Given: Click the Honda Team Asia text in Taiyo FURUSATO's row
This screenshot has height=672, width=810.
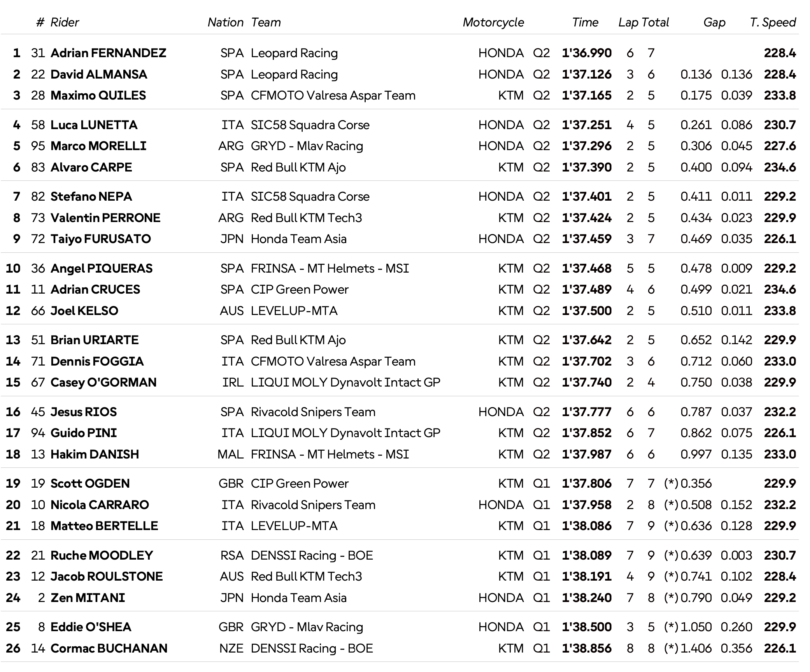Looking at the screenshot, I should point(298,239).
